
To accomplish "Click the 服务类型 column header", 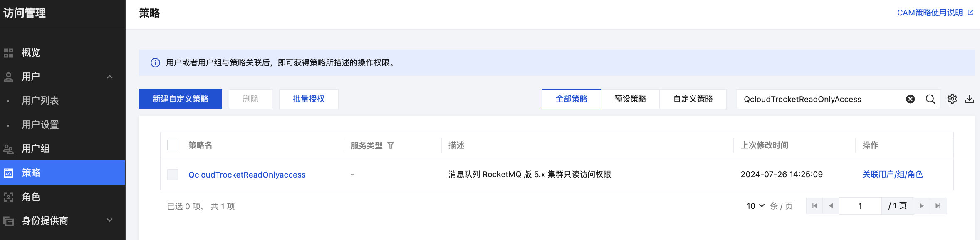I will pyautogui.click(x=366, y=145).
